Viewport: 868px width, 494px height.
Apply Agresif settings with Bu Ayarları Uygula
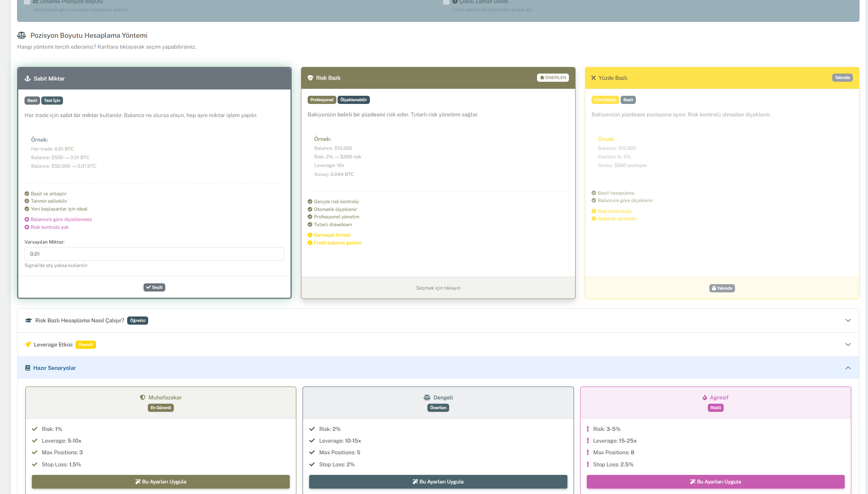715,482
